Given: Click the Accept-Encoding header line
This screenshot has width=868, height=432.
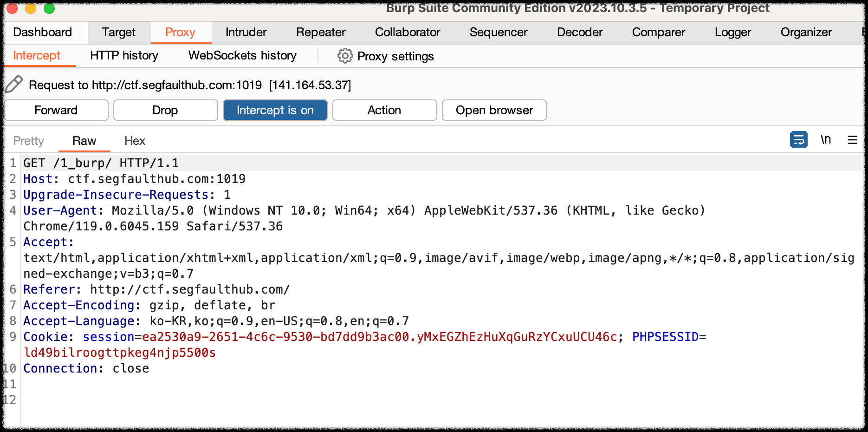Looking at the screenshot, I should tap(149, 305).
